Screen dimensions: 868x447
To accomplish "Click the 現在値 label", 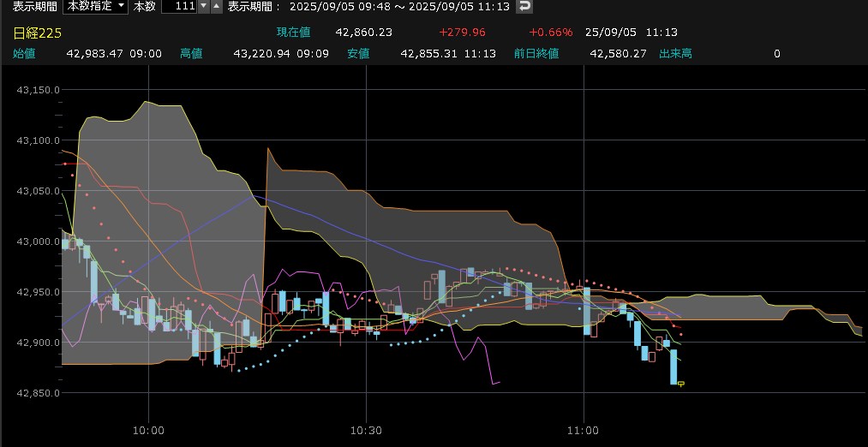I will coord(293,32).
